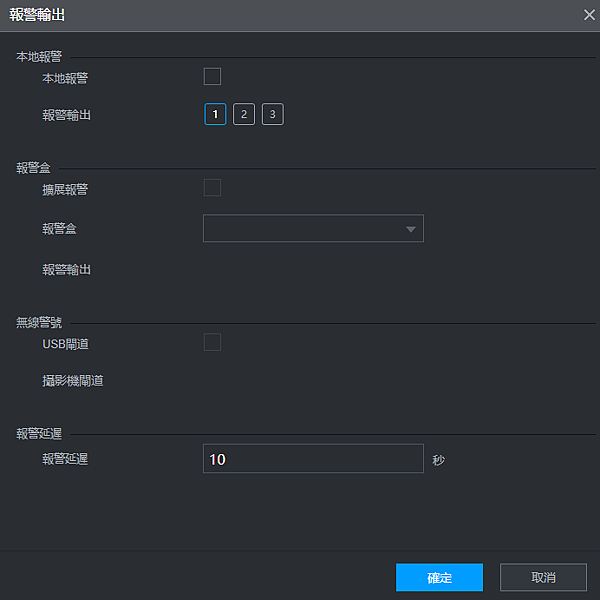Screen dimensions: 600x600
Task: Enable the 本地報警 checkbox
Action: [212, 77]
